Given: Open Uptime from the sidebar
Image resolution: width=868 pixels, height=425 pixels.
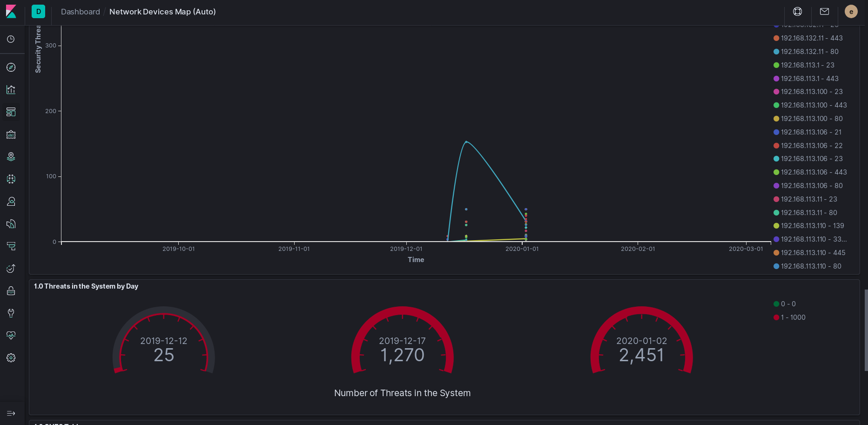Looking at the screenshot, I should tap(11, 269).
